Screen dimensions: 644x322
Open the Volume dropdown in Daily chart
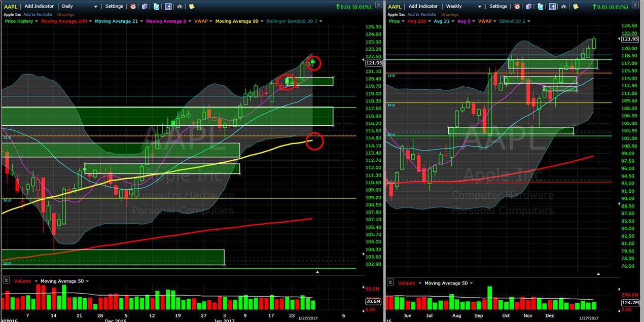click(35, 281)
